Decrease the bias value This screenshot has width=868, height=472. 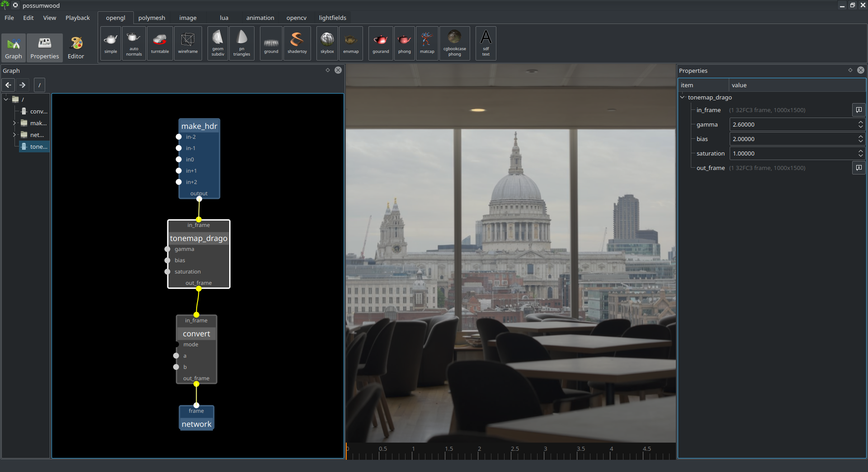861,142
